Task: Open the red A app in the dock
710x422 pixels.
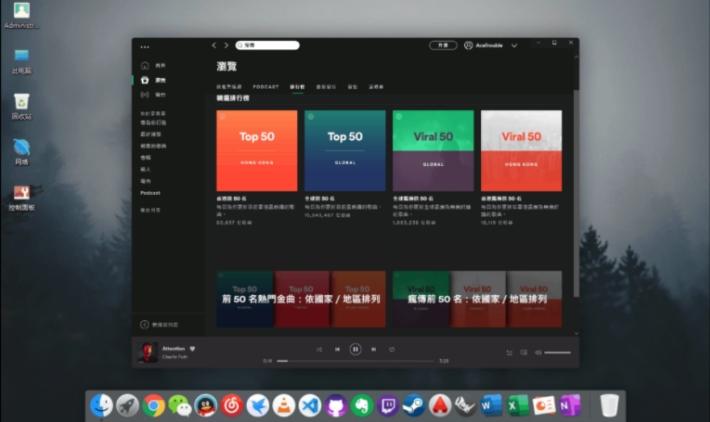Action: coord(440,405)
